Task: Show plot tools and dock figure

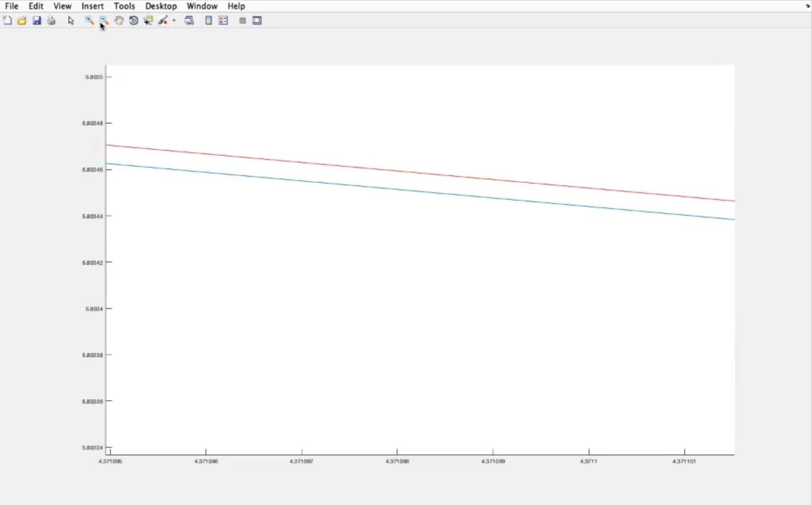Action: pos(257,20)
